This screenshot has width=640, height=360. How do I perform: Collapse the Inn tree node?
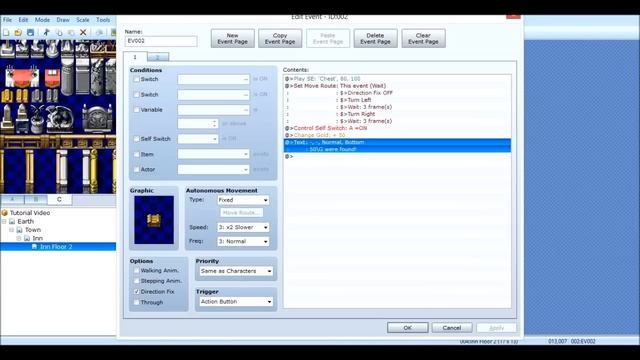coord(19,238)
